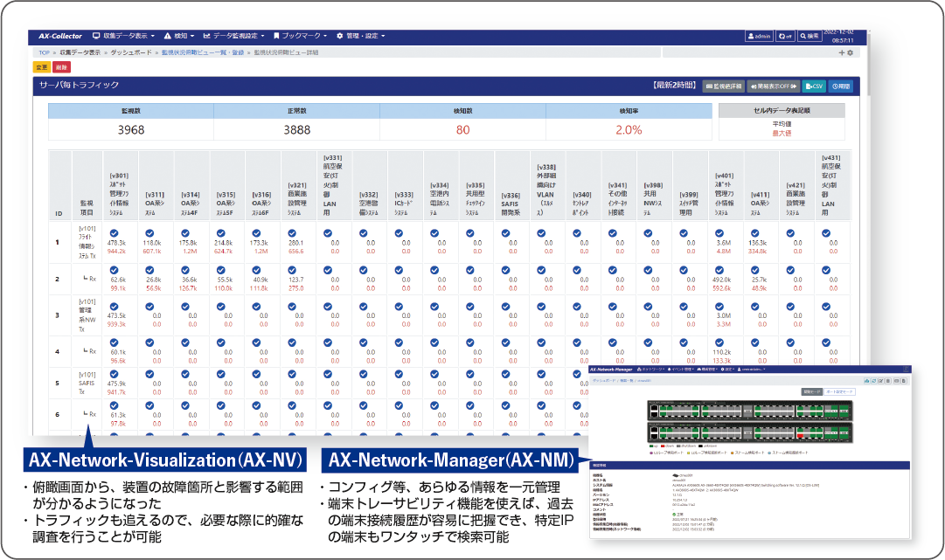Open the データ監視設定 dropdown menu
This screenshot has width=945, height=560.
233,36
